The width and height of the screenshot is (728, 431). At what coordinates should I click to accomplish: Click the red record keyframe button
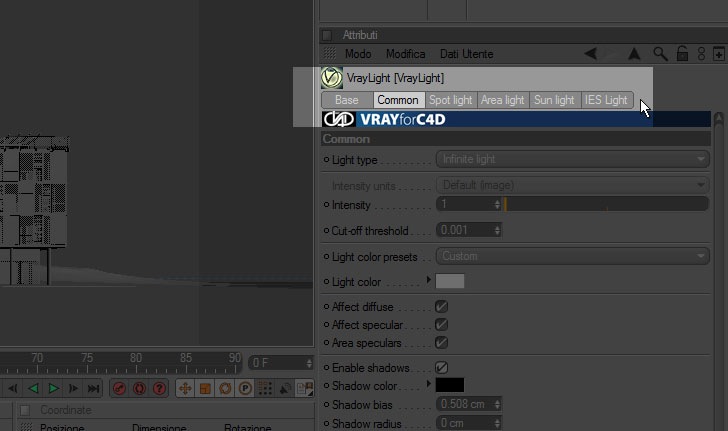pos(119,388)
